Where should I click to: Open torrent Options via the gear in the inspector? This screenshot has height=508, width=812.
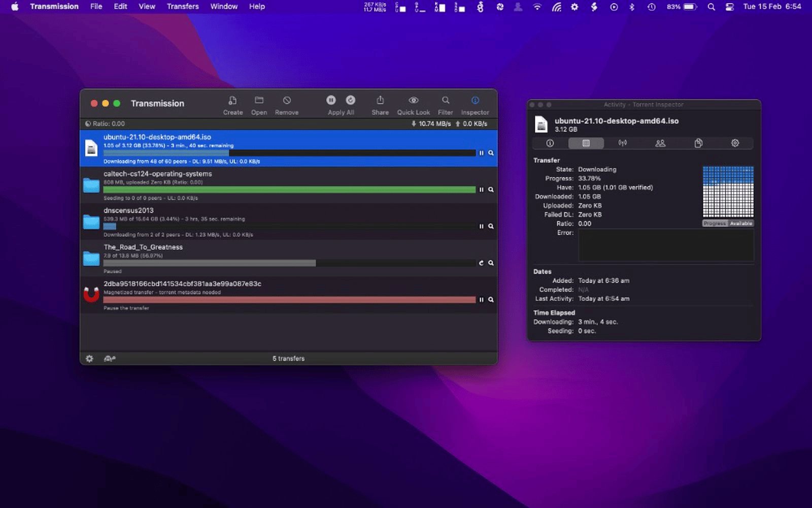tap(735, 143)
